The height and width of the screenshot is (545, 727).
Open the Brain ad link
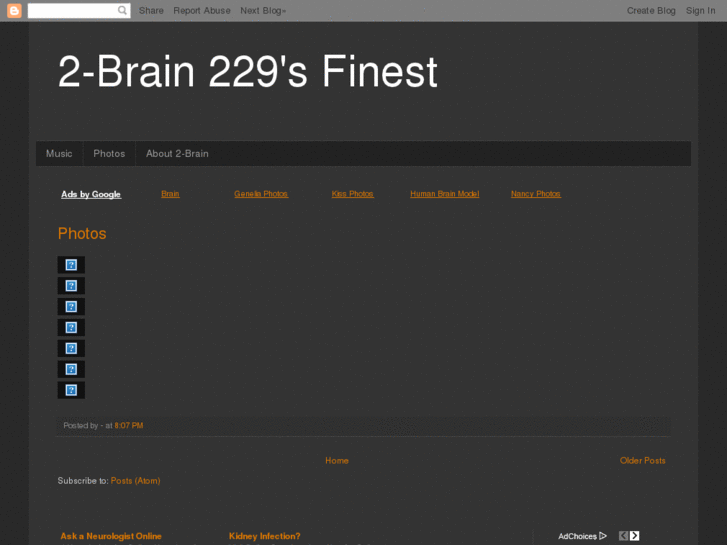tap(170, 194)
